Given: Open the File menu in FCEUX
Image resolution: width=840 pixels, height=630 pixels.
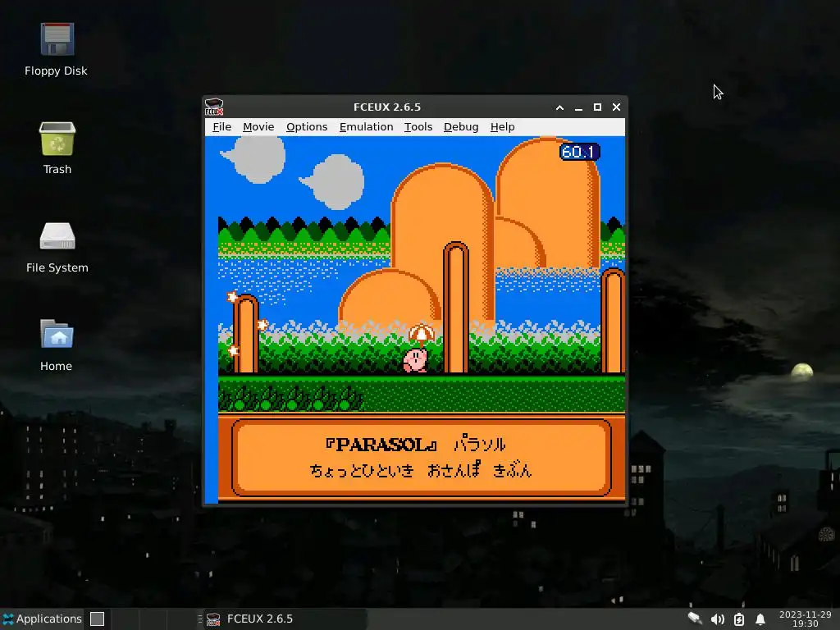Looking at the screenshot, I should coord(221,127).
